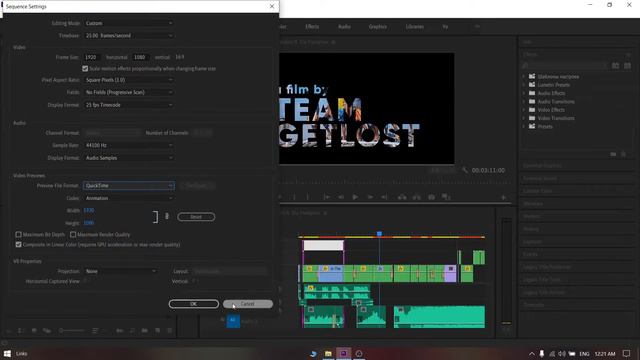
Task: Click the Go to Out point icon
Action: (384, 197)
